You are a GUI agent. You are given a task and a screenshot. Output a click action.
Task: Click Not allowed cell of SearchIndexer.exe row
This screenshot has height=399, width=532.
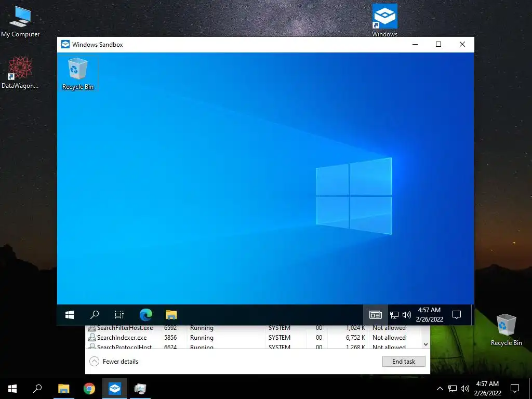389,338
